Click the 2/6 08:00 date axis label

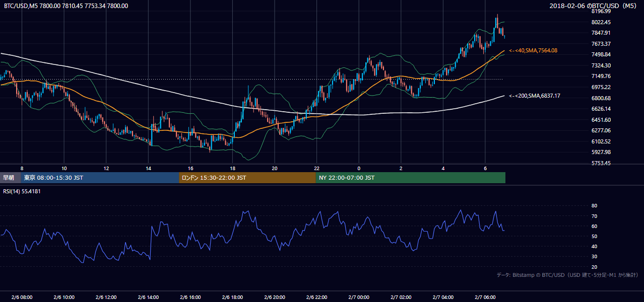coord(22,297)
